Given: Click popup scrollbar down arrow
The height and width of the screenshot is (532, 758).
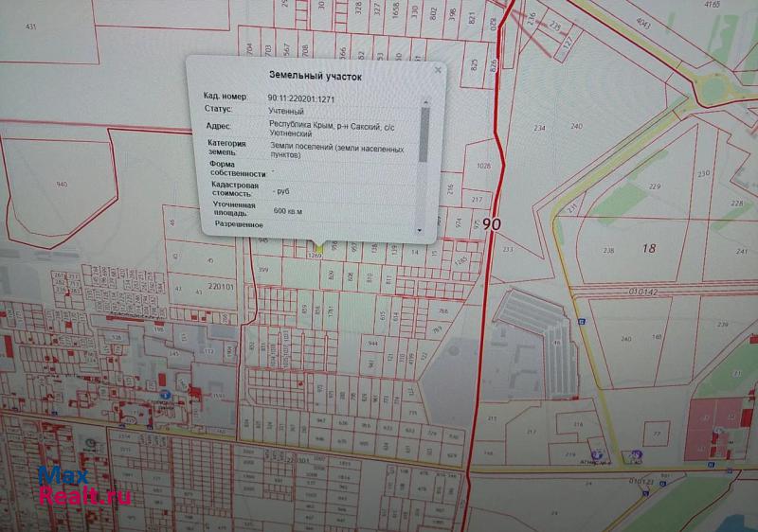Looking at the screenshot, I should pyautogui.click(x=420, y=230).
